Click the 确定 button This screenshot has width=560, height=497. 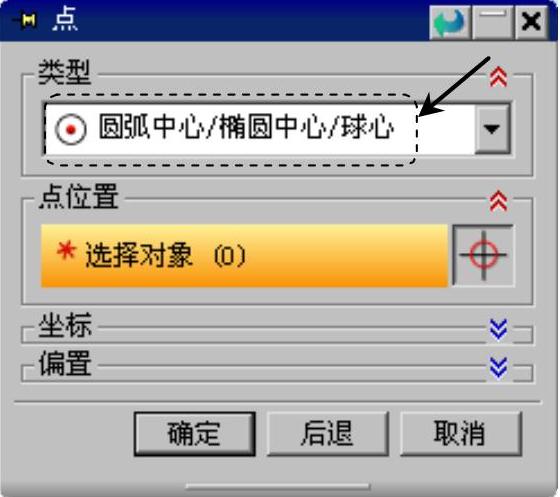point(195,434)
